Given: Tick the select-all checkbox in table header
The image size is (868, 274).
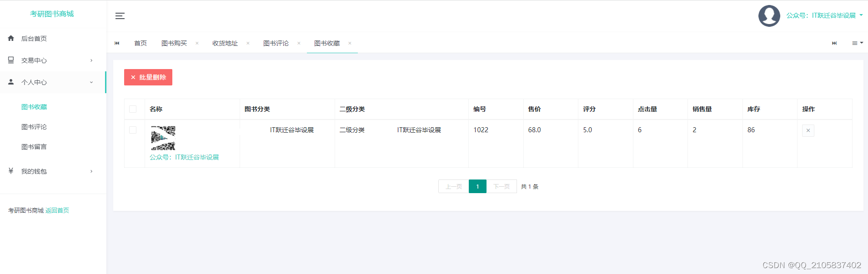Looking at the screenshot, I should coord(133,109).
